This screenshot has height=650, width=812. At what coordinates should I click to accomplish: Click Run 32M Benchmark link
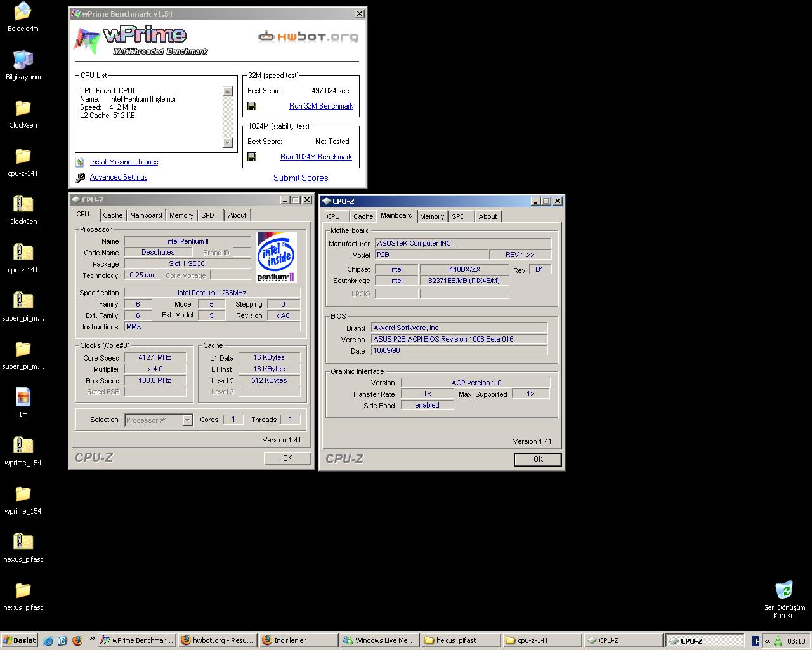321,106
